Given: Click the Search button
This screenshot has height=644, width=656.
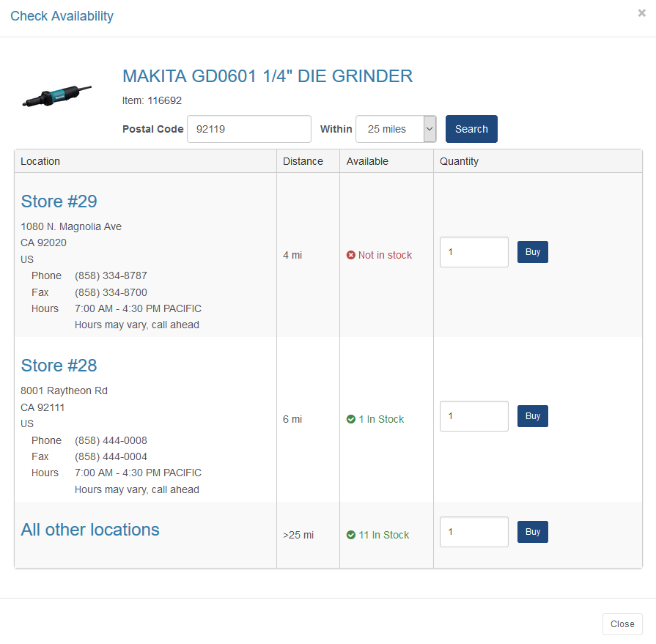Looking at the screenshot, I should point(471,129).
